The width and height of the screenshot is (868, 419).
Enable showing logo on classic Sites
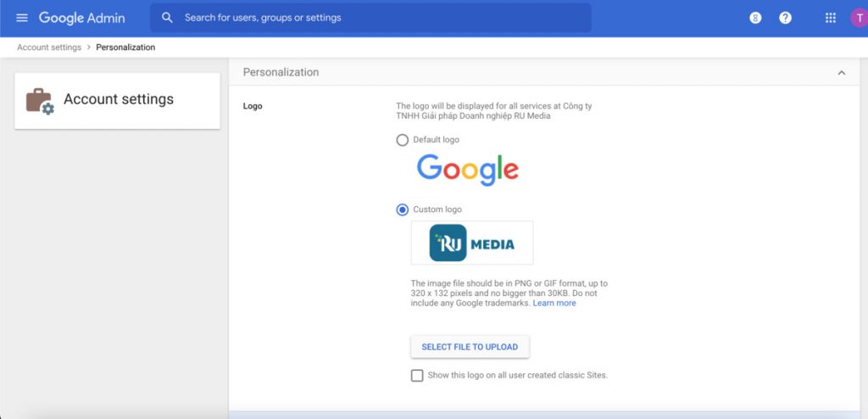tap(417, 376)
